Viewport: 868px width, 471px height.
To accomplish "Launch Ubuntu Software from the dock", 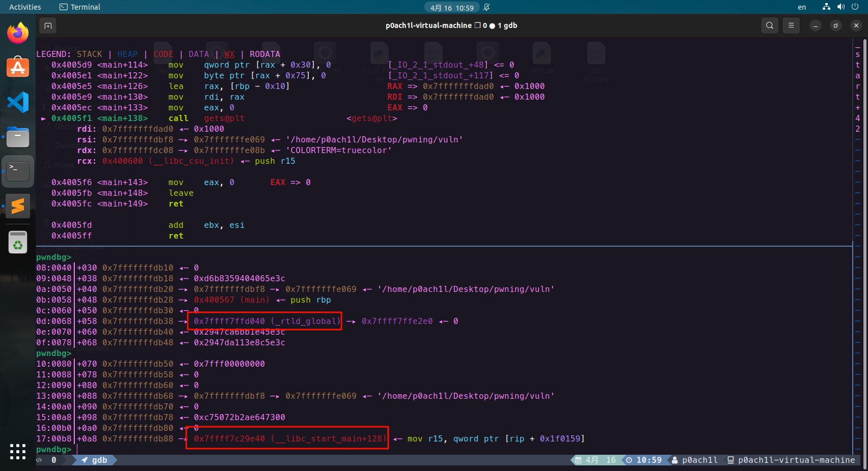I will 18,67.
